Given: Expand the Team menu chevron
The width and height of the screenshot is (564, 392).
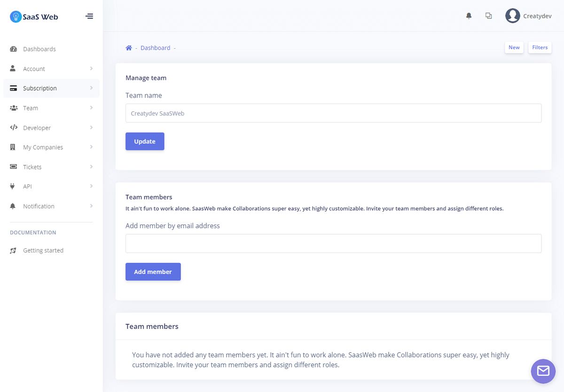Looking at the screenshot, I should [91, 108].
